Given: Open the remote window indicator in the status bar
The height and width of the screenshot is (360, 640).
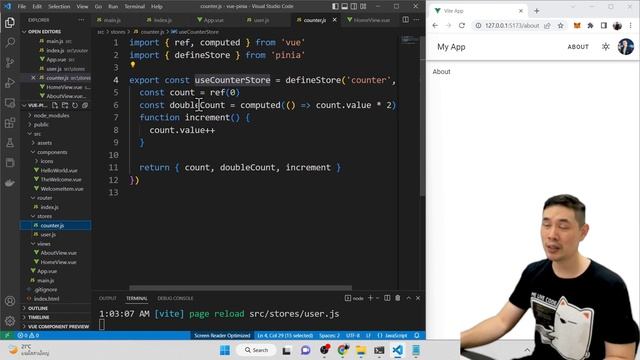Looking at the screenshot, I should pos(7,335).
